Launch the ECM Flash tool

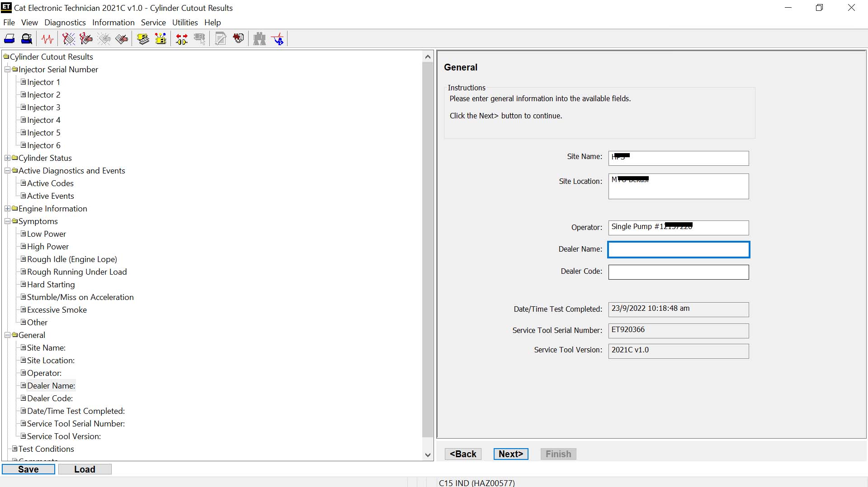coord(160,38)
